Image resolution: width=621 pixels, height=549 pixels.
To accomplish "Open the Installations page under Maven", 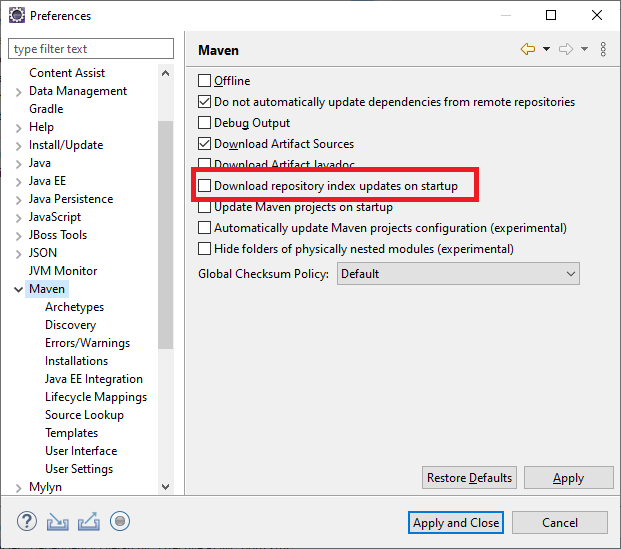I will [76, 361].
